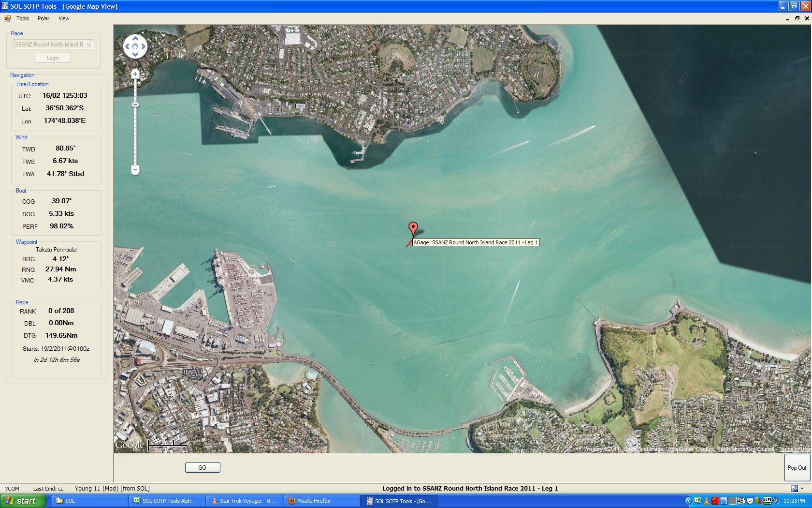
Task: Zoom in with the map plus button
Action: pos(135,74)
